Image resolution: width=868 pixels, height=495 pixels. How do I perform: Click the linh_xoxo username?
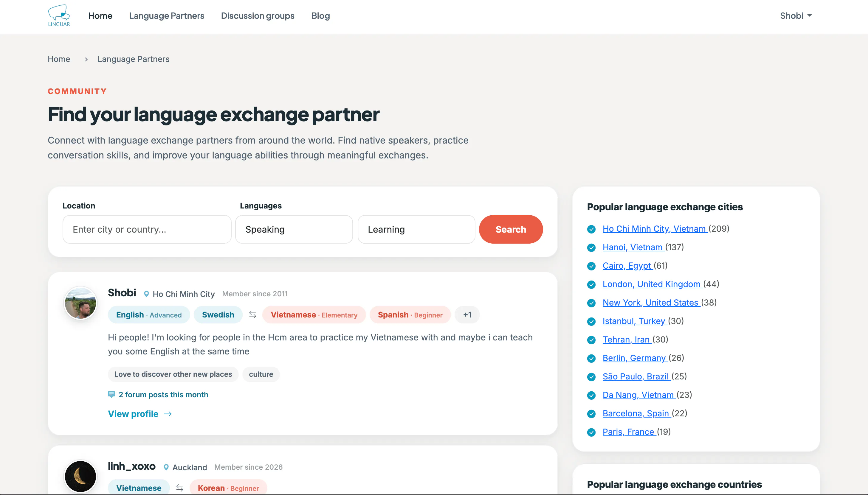pyautogui.click(x=132, y=466)
